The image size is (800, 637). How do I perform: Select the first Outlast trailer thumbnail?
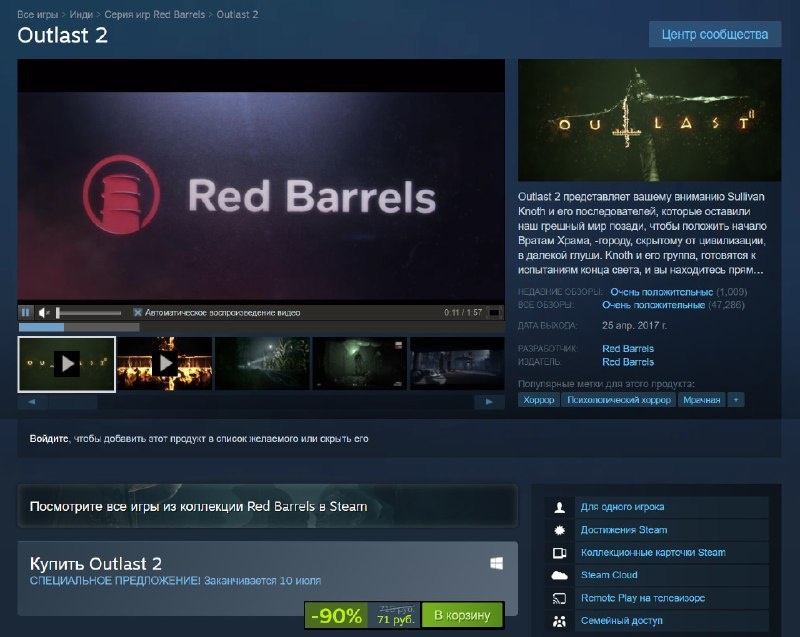pos(66,364)
